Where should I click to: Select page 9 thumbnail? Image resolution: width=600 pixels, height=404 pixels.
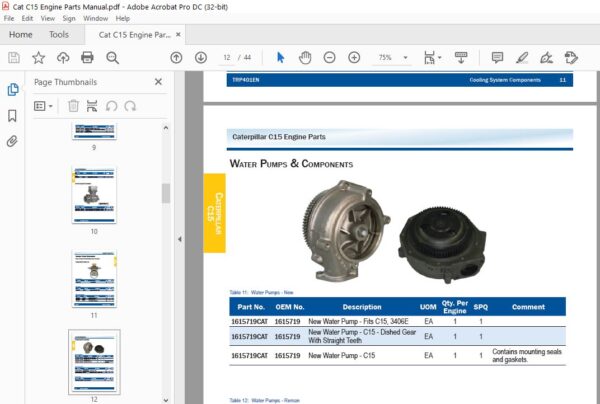click(94, 131)
